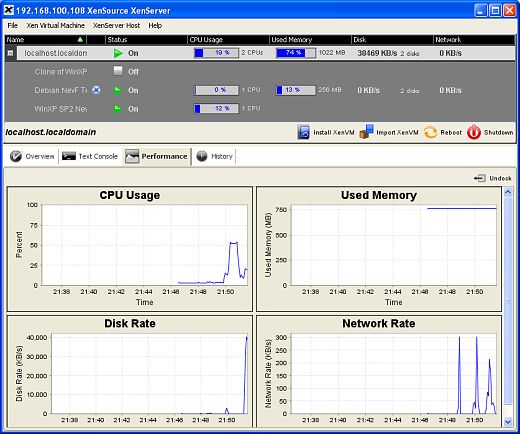The image size is (520, 434).
Task: Click the blue badge icon next to Debian
Action: click(x=96, y=90)
